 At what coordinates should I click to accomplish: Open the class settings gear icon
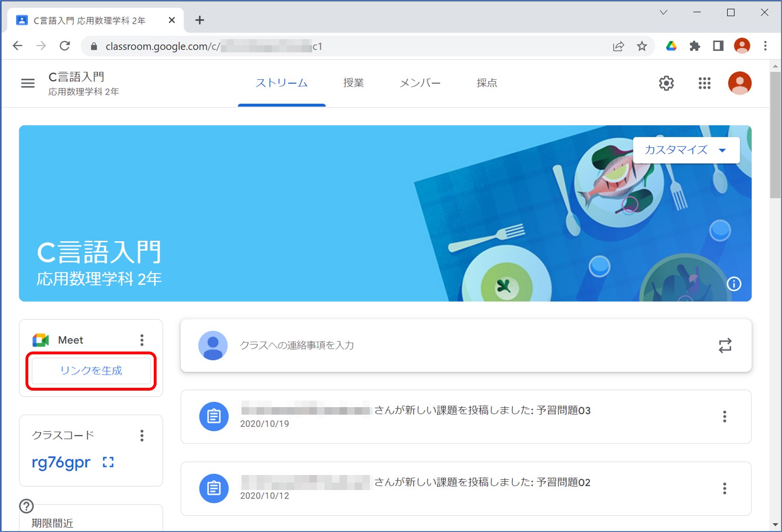coord(666,83)
